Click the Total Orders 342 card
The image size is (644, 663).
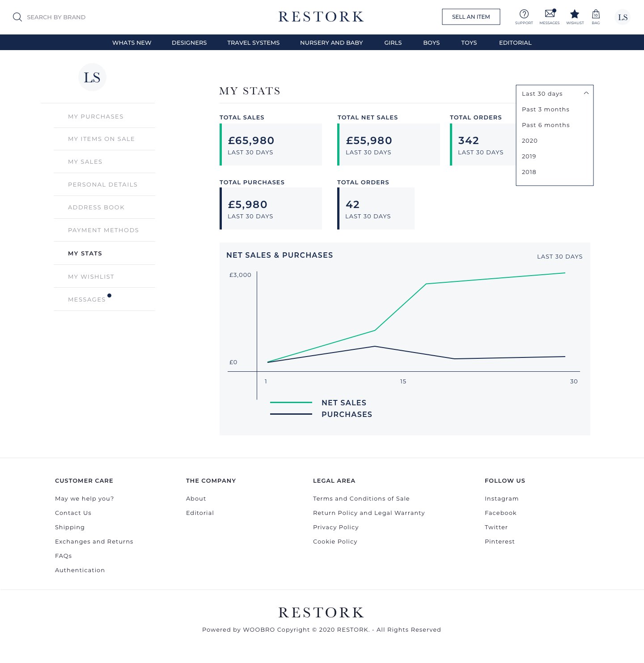pyautogui.click(x=483, y=144)
